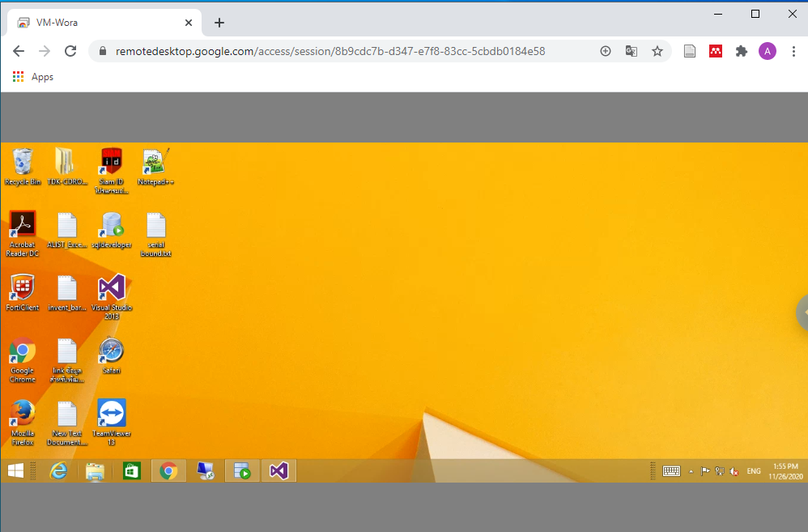Open the Windows Start button in remote session
808x532 pixels.
click(x=15, y=470)
